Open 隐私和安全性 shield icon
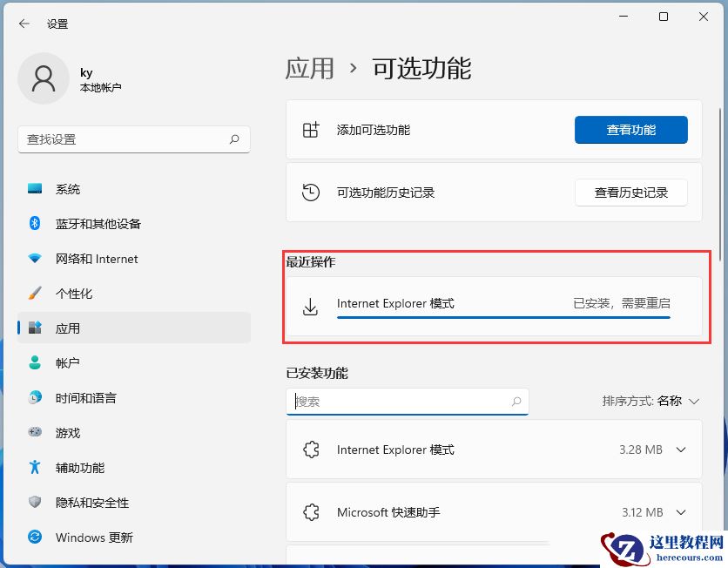Screen dimensions: 728x568 tap(35, 503)
